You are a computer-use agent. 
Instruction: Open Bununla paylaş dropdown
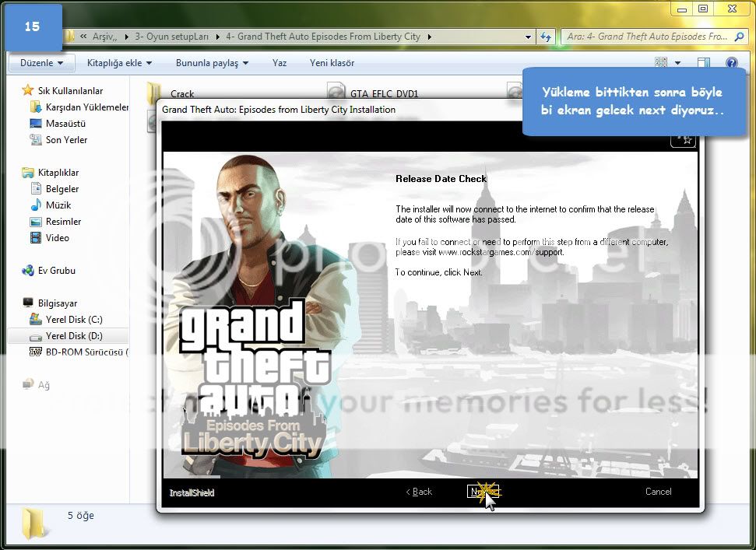(x=212, y=63)
